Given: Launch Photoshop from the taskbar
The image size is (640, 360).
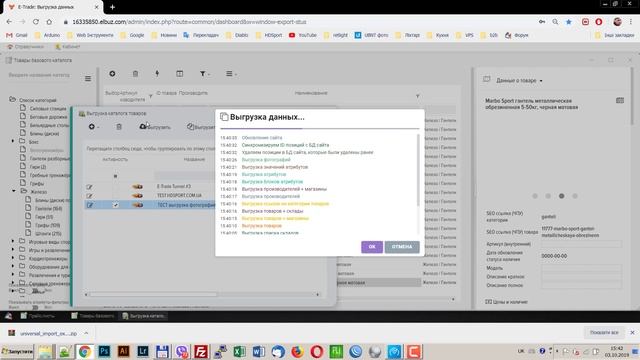Looking at the screenshot, I should coord(104,351).
